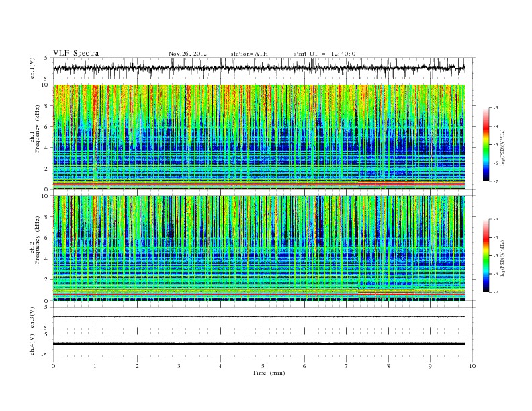Click the "-3" label on ch.2 color bar
532x411 pixels.
pos(496,219)
